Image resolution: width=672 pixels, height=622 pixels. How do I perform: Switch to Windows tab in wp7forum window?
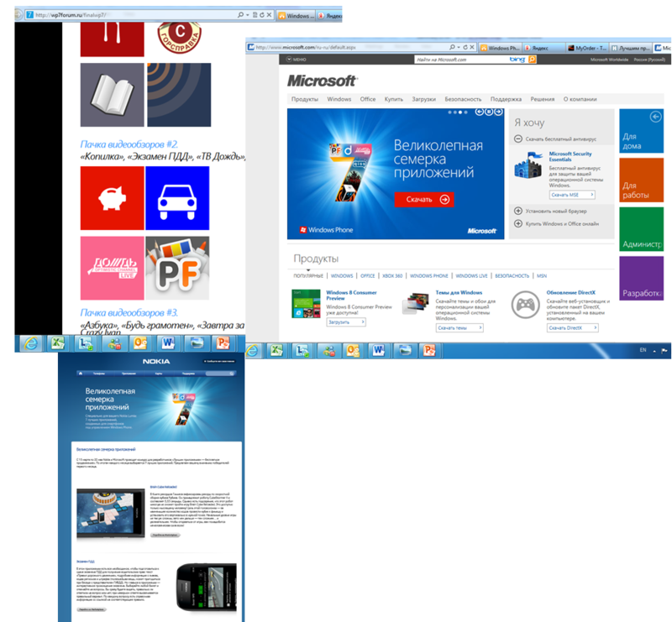point(297,16)
